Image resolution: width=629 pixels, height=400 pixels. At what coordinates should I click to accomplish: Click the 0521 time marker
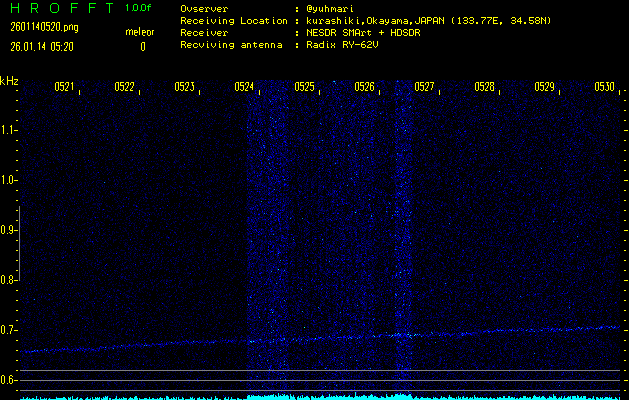64,87
